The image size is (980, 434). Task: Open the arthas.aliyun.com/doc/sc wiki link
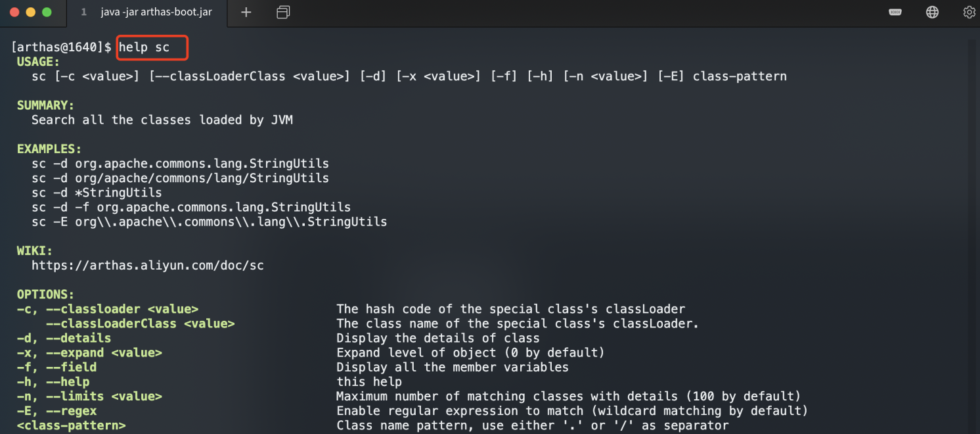click(147, 266)
